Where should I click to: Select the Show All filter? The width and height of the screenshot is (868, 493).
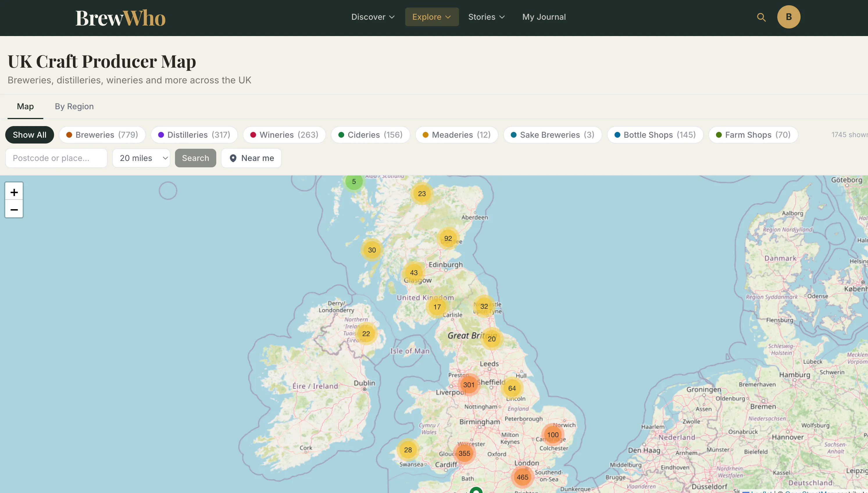(x=29, y=135)
